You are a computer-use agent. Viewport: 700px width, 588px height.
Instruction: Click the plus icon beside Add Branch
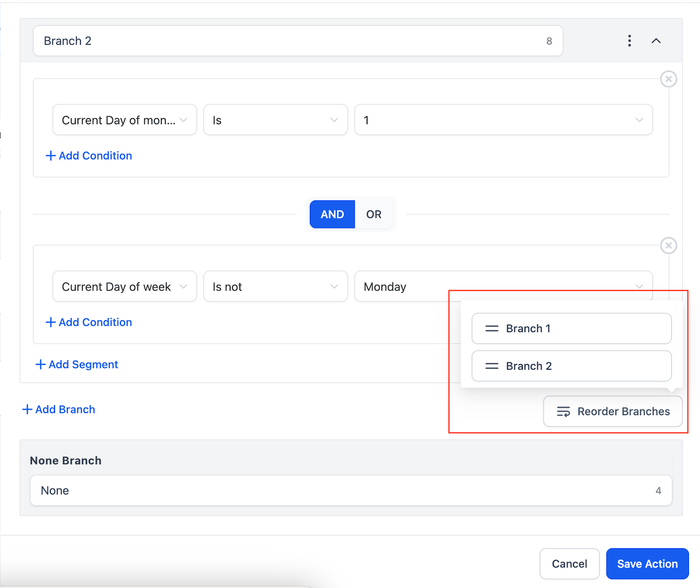click(27, 409)
